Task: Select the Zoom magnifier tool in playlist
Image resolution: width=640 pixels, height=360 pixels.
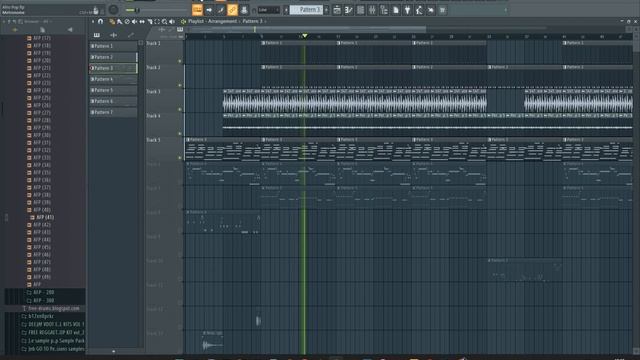Action: pyautogui.click(x=164, y=21)
